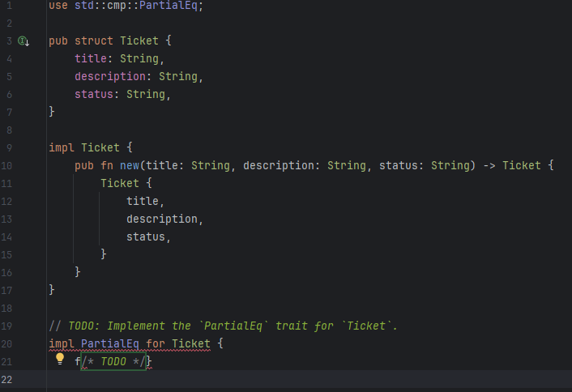The height and width of the screenshot is (392, 572).
Task: Click the pub keyword before struct
Action: click(58, 40)
